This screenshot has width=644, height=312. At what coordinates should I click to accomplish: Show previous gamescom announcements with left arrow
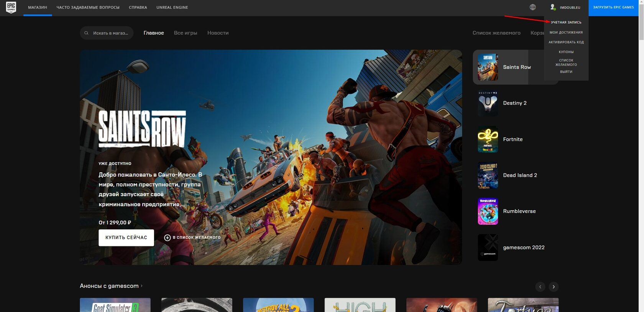pos(540,287)
